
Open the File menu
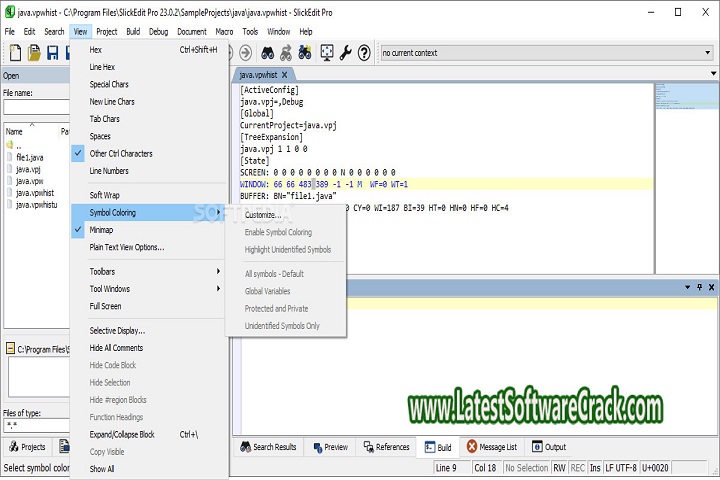coord(10,32)
